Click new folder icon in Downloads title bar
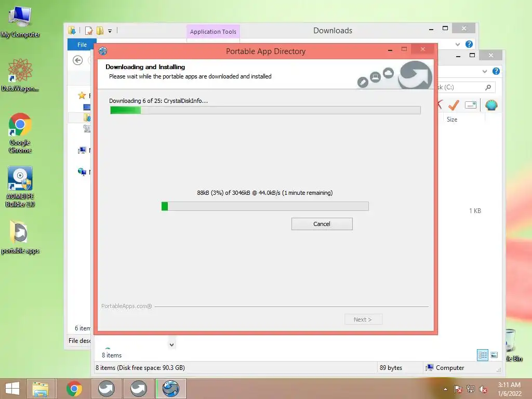Screen dimensions: 532x399 (100, 31)
